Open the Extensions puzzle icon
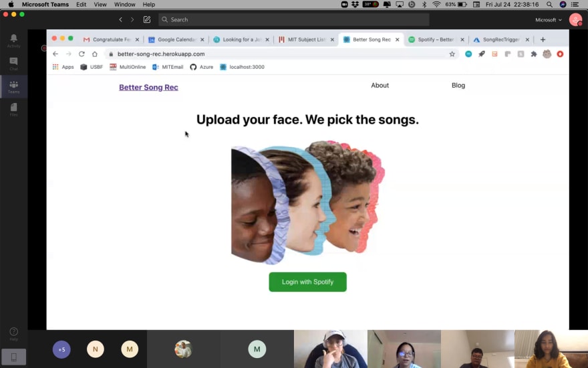Viewport: 588px width, 368px height. (534, 54)
